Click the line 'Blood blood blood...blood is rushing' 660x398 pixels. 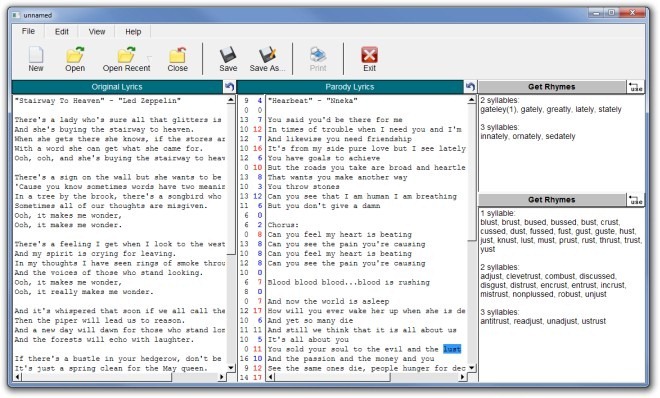click(x=349, y=282)
